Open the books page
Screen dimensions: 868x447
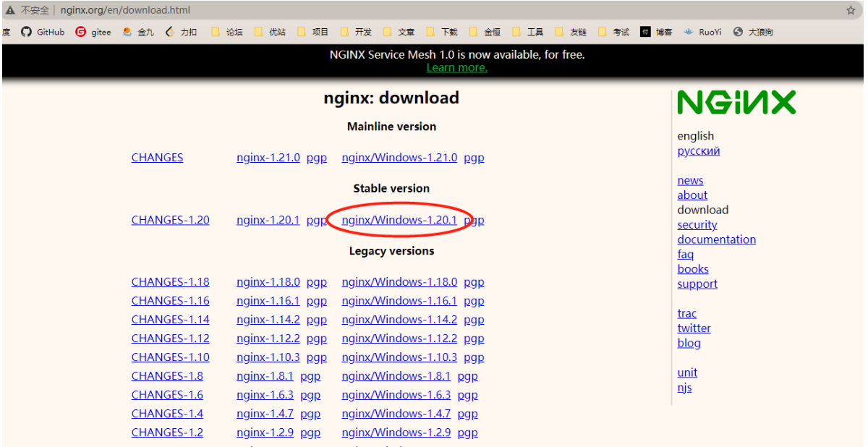[693, 269]
